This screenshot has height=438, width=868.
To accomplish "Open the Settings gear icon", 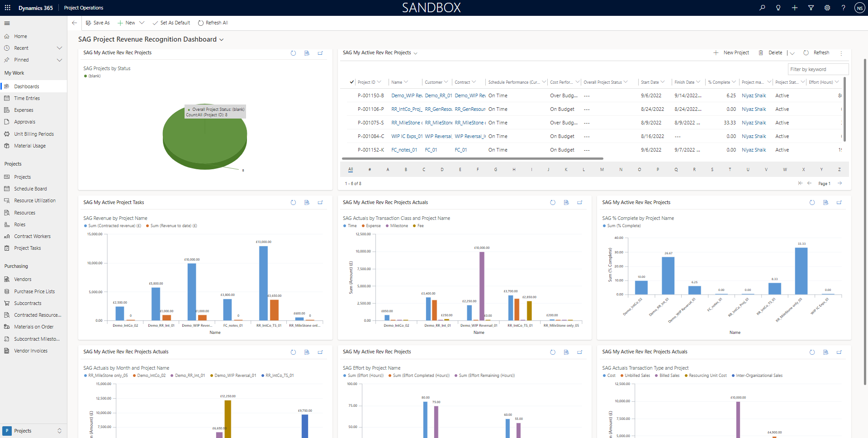I will point(827,8).
